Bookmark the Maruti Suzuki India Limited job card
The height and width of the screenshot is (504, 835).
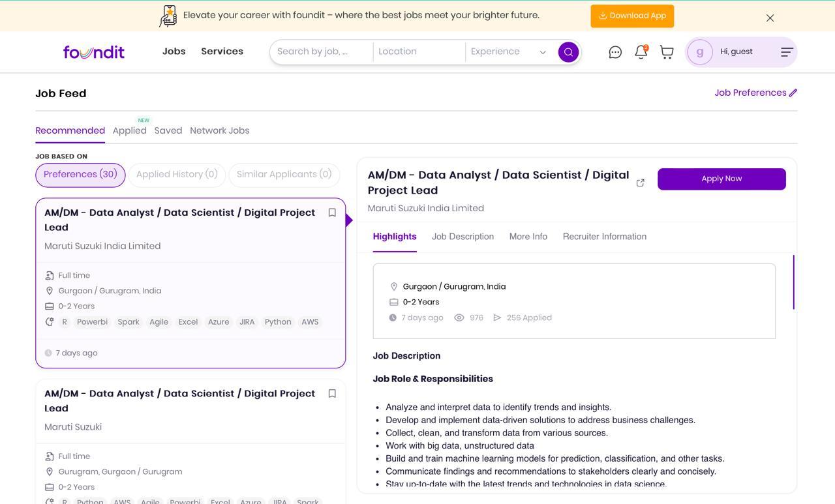pyautogui.click(x=332, y=213)
